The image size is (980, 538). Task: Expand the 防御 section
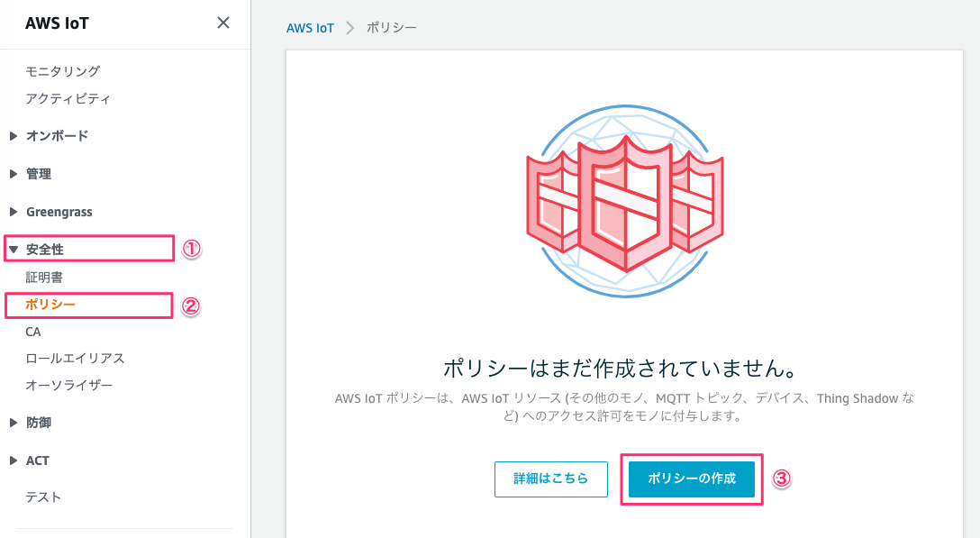(x=41, y=422)
